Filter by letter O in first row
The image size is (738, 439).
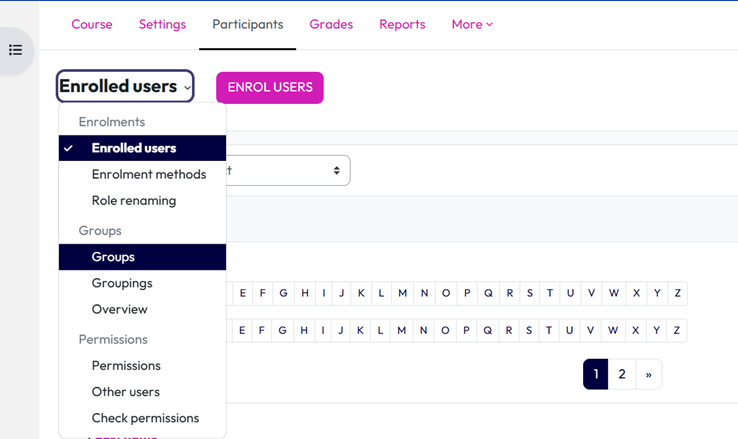coord(446,293)
